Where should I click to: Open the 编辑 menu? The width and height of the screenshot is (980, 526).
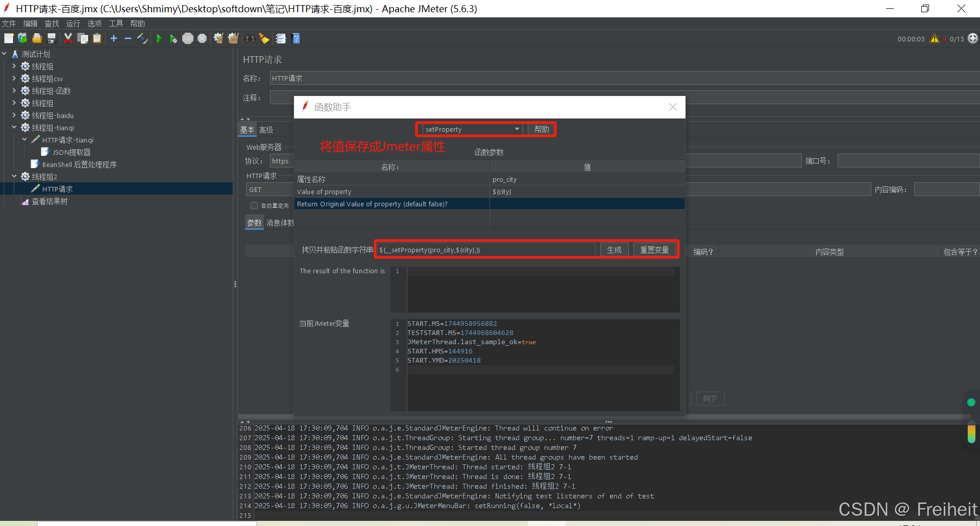click(30, 23)
